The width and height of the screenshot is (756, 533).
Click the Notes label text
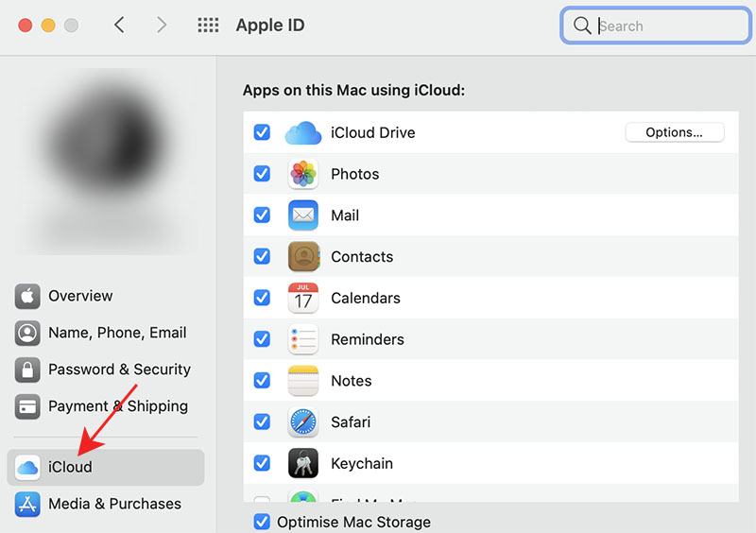coord(351,381)
